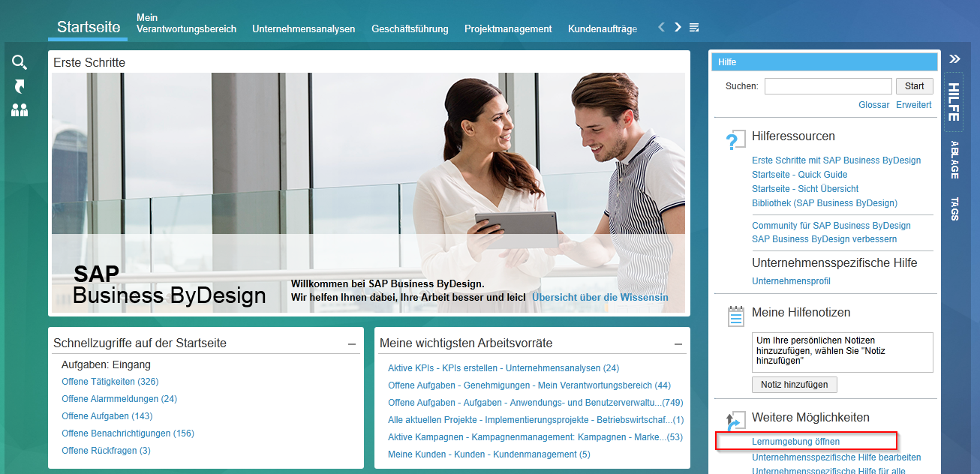
Task: Open the work center list menu icon
Action: coord(694,28)
